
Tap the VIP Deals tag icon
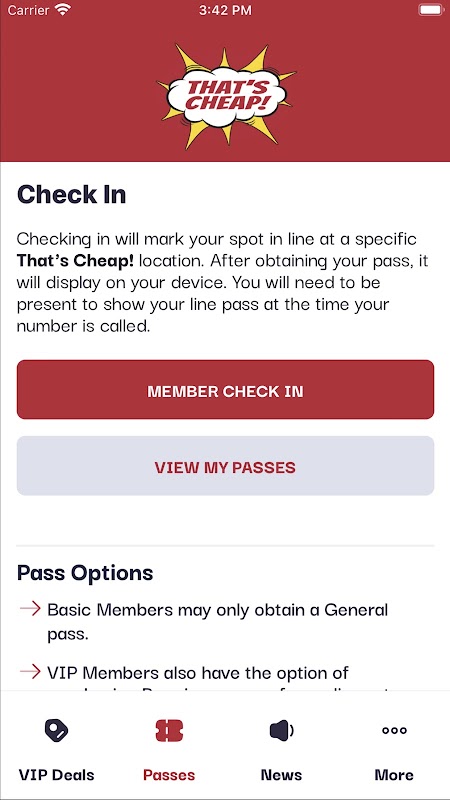coord(56,731)
